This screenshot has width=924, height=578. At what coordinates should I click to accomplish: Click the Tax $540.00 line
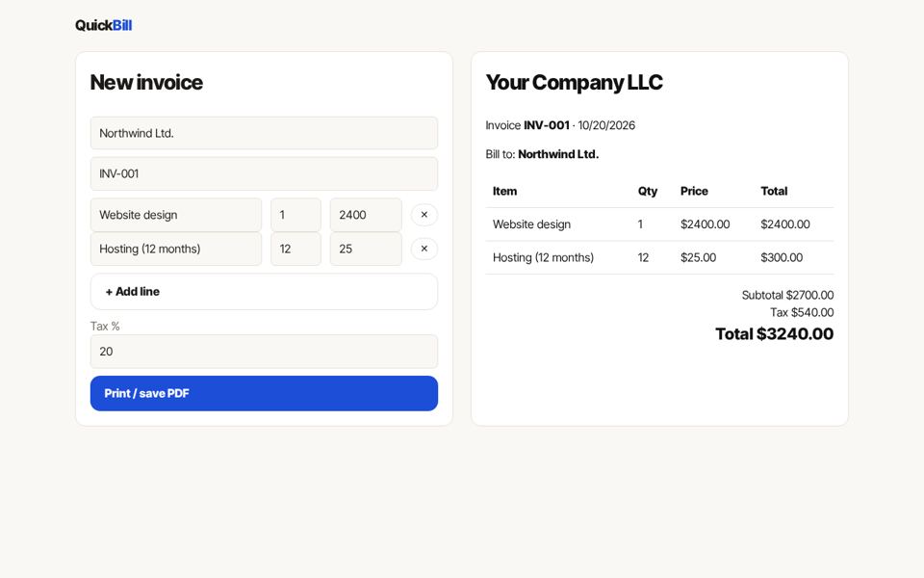click(x=802, y=312)
